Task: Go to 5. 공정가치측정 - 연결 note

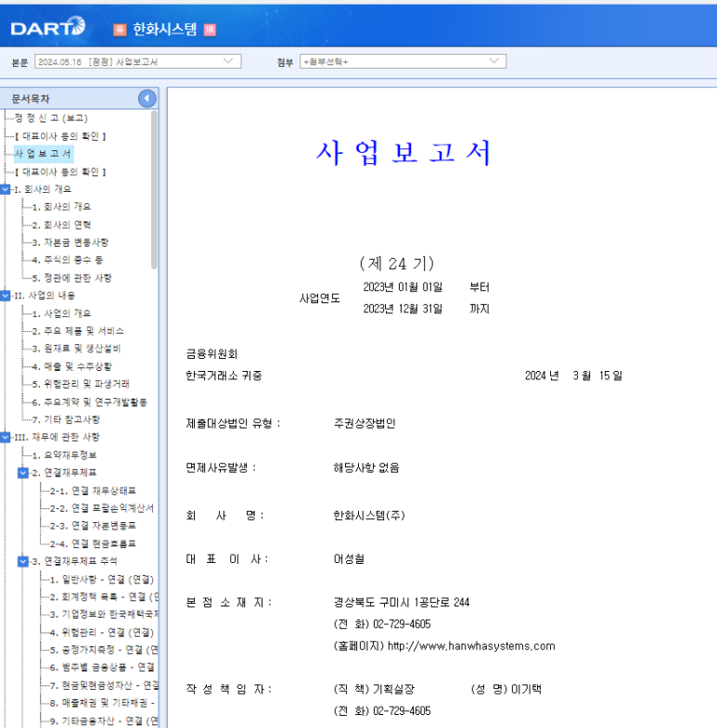Action: point(104,649)
